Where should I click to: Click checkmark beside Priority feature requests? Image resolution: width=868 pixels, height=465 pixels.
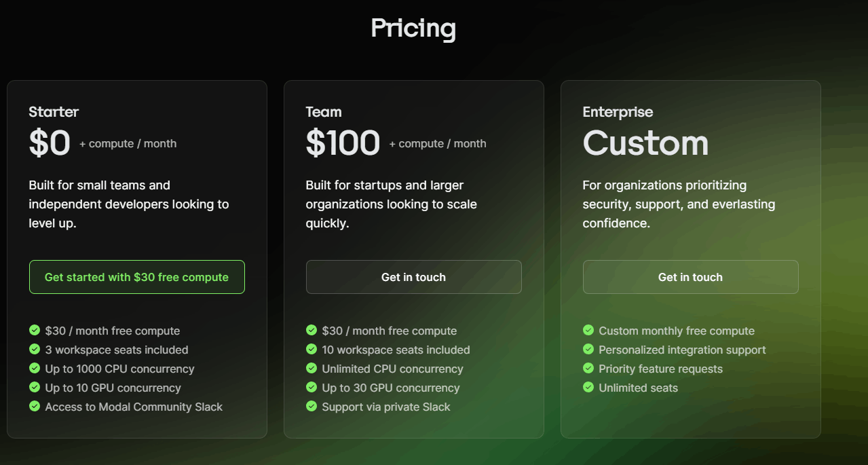point(588,368)
